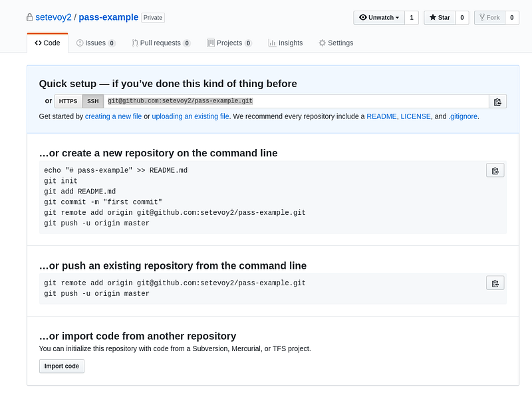View the forks count next to Fork
The image size is (532, 397).
(511, 18)
